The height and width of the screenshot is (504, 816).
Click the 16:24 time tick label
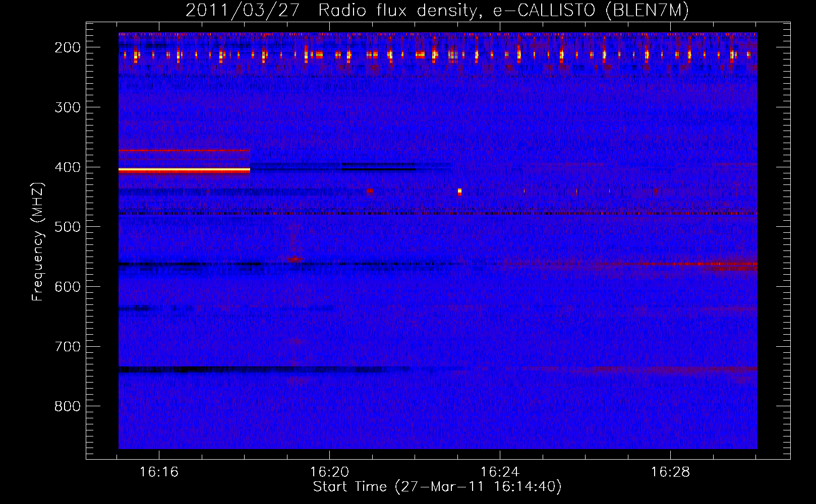pos(500,472)
